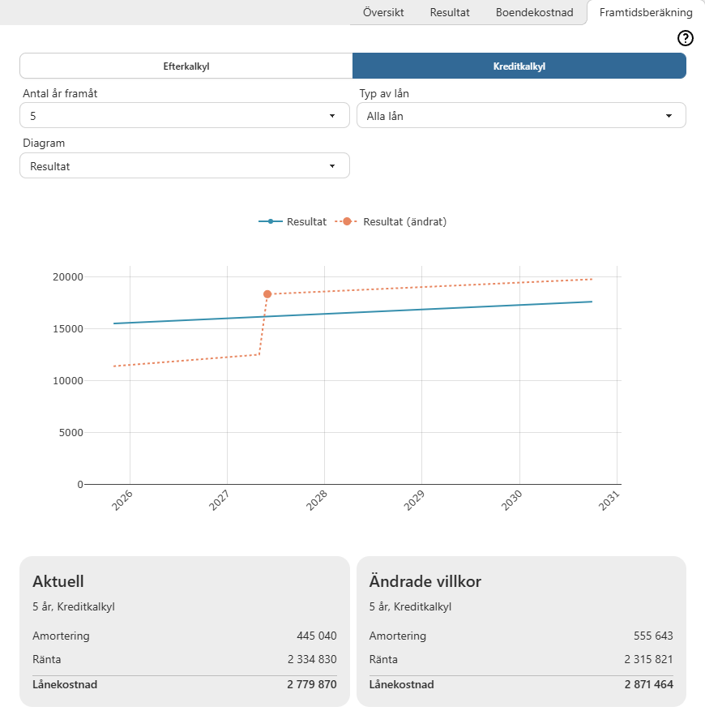Click the Ändrade villkor card heading
This screenshot has height=728, width=705.
pos(425,581)
